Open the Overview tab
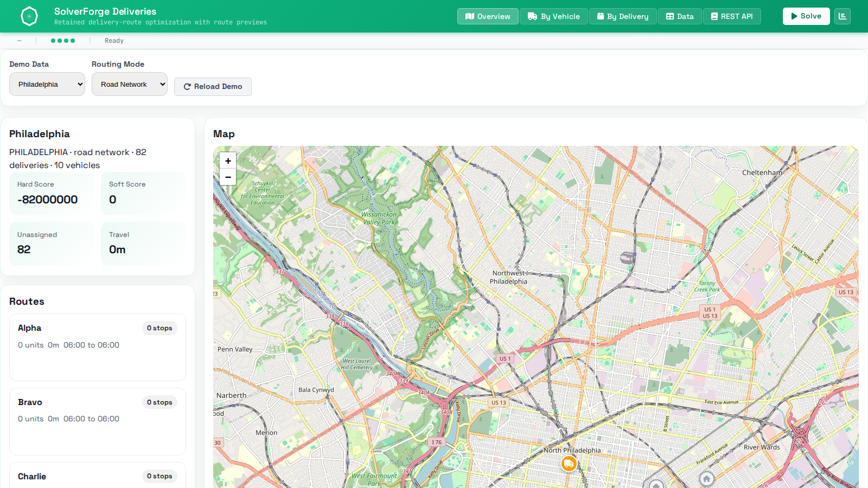 pos(488,16)
